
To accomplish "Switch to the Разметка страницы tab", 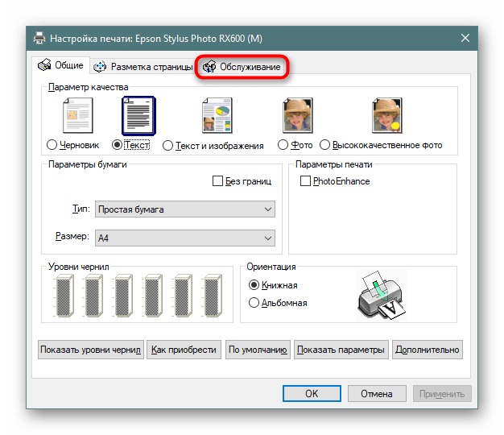I will pos(143,67).
